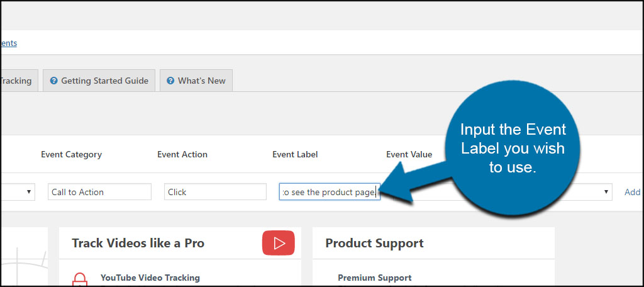644x287 pixels.
Task: Click the Event Label column header
Action: click(295, 155)
